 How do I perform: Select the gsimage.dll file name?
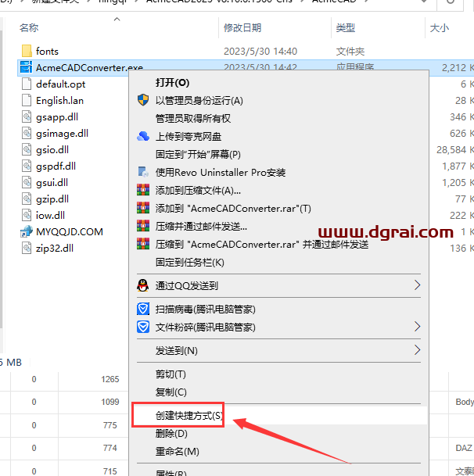62,134
